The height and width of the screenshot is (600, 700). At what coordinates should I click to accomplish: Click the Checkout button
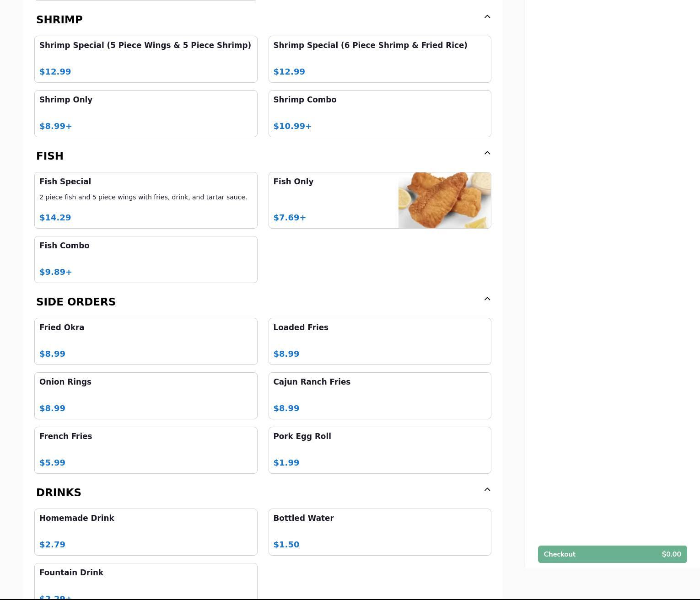click(612, 554)
